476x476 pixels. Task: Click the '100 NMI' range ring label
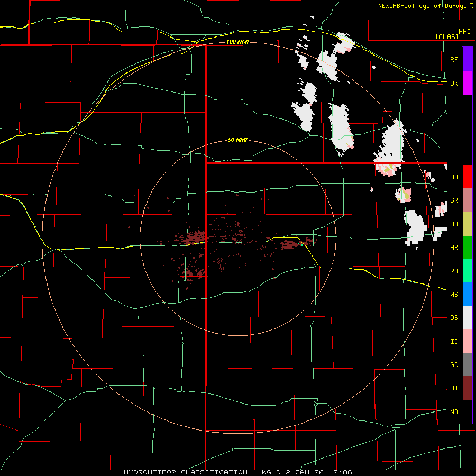[x=237, y=42]
